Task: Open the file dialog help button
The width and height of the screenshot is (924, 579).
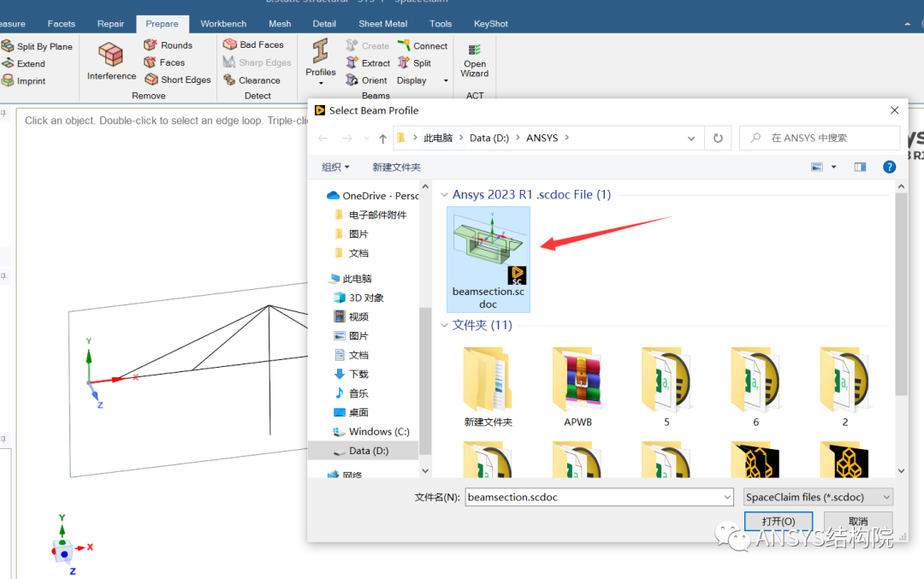Action: coord(889,167)
